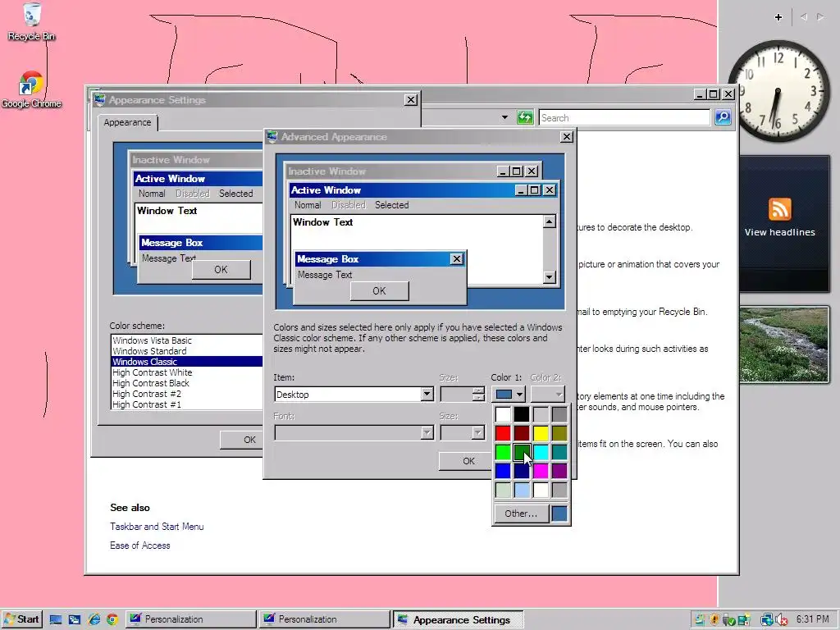Click Show Desktop in the Quick Launch bar

click(55, 619)
